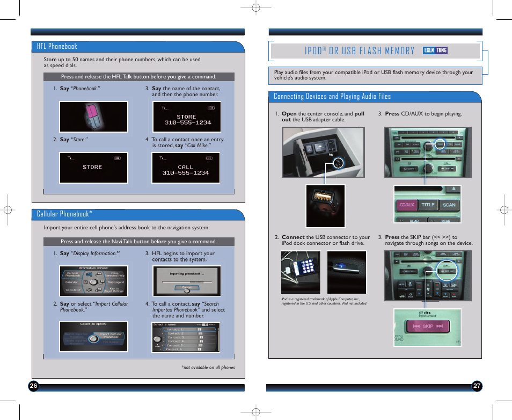Click the HFL Phonebook section heading
Screen dimensions: 512x420
(57, 46)
